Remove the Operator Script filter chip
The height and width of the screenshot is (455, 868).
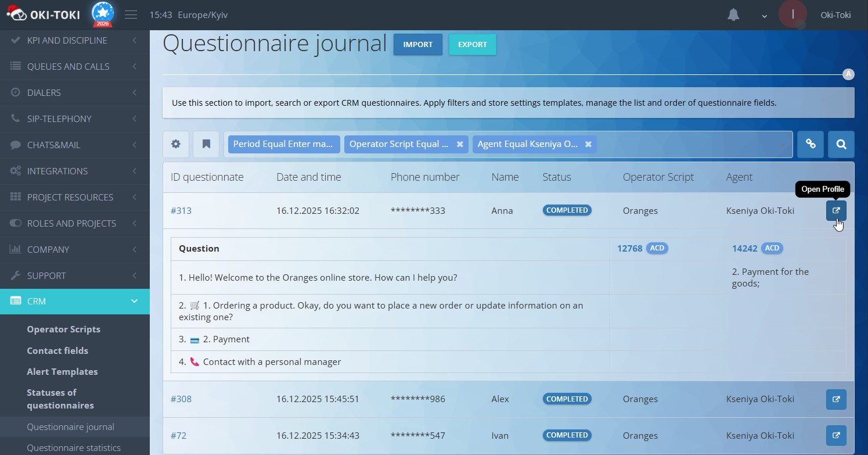pyautogui.click(x=459, y=144)
